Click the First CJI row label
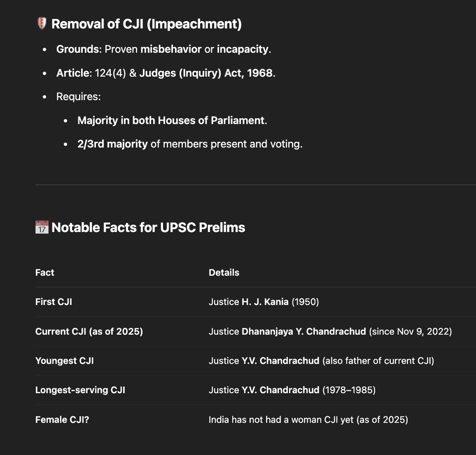476x455 pixels. 54,302
